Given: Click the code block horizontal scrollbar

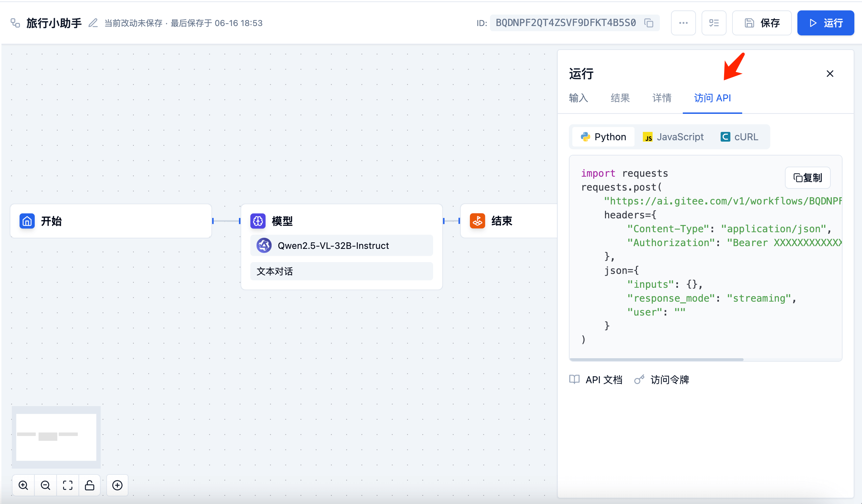Looking at the screenshot, I should click(x=656, y=359).
